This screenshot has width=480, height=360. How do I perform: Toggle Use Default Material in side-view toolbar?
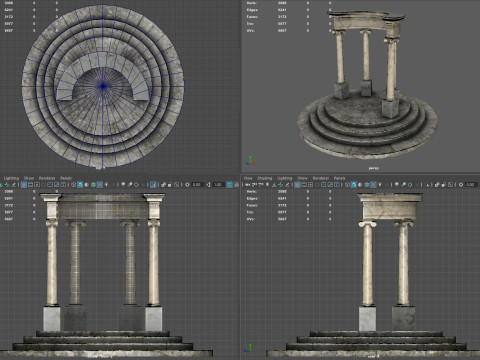point(360,184)
